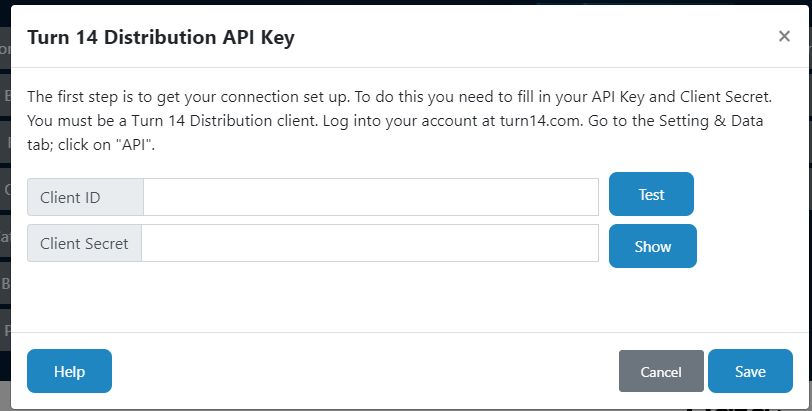Close the API Key dialog with X

click(784, 37)
